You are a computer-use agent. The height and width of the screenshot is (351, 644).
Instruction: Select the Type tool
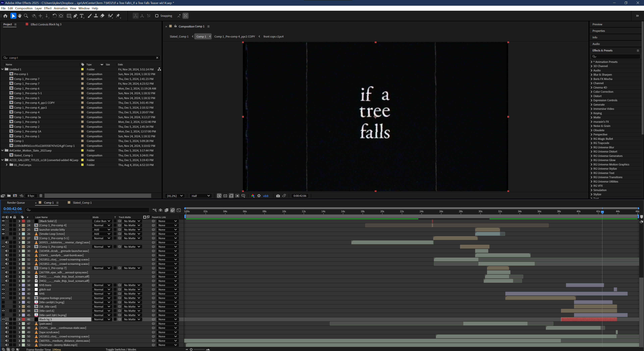tap(82, 16)
